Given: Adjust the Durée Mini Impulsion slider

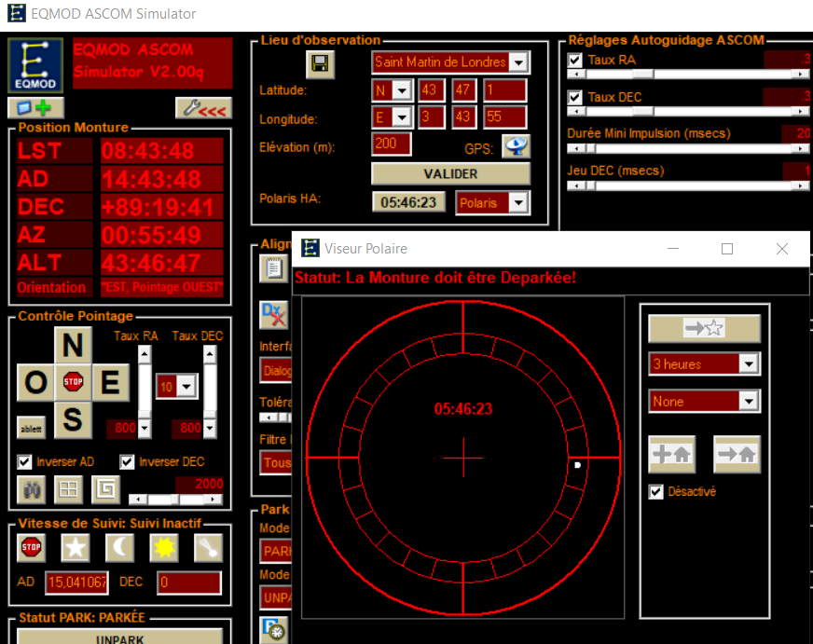Looking at the screenshot, I should tap(688, 149).
